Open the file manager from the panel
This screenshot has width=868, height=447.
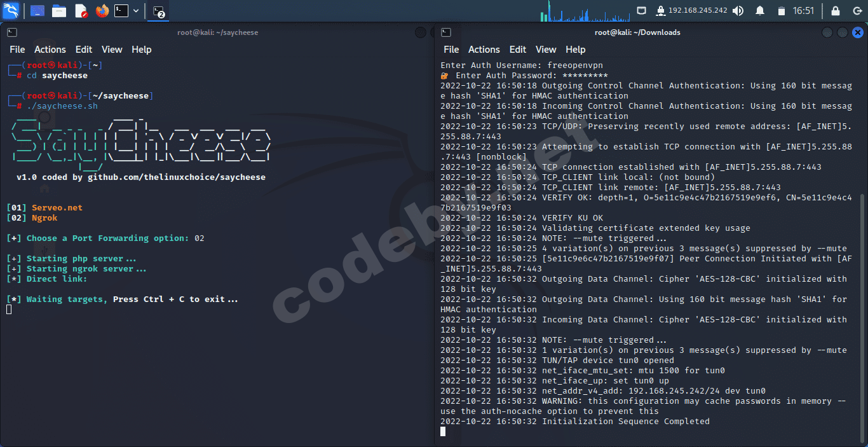59,11
